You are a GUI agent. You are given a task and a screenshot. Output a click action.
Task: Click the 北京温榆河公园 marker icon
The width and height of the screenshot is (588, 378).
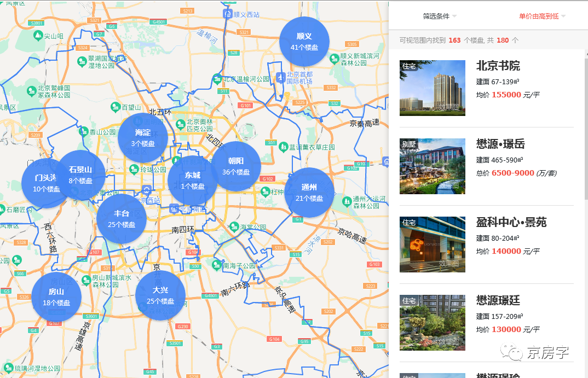(x=217, y=79)
